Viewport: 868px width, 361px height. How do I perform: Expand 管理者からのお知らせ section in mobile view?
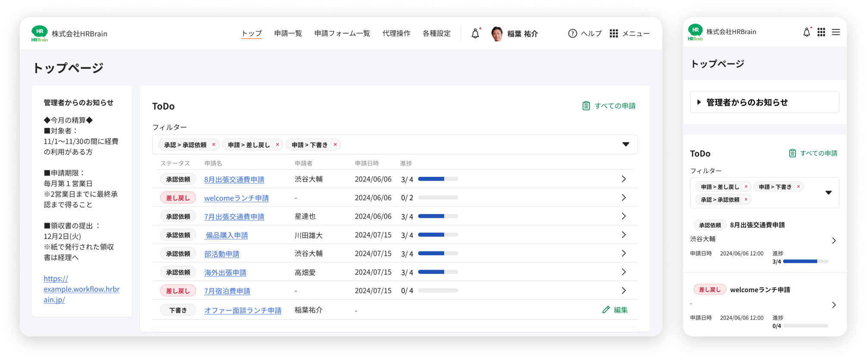[x=765, y=102]
